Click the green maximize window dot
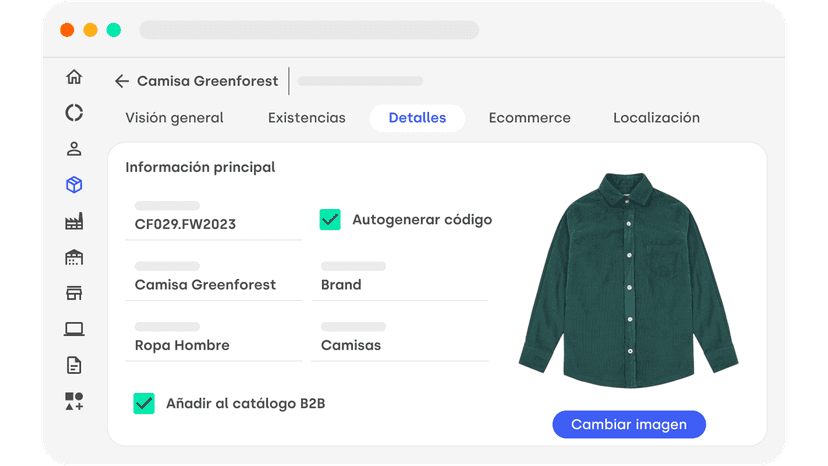Image resolution: width=828 pixels, height=466 pixels. [114, 30]
